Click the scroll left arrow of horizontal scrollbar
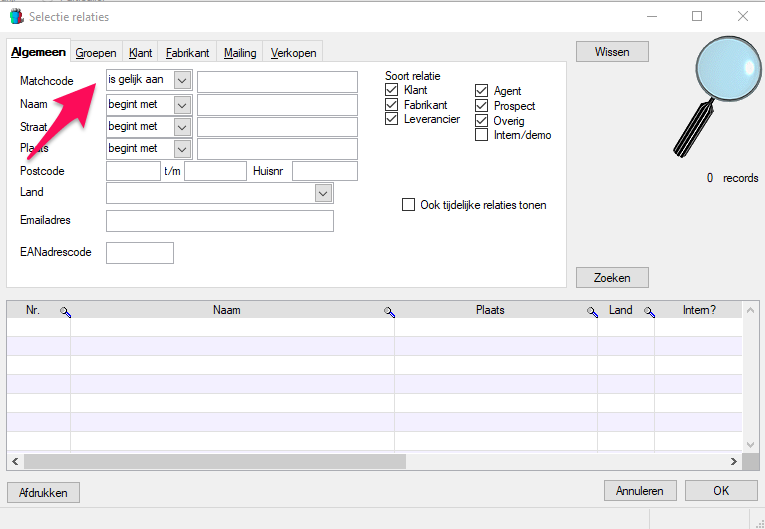765x529 pixels. click(x=15, y=461)
